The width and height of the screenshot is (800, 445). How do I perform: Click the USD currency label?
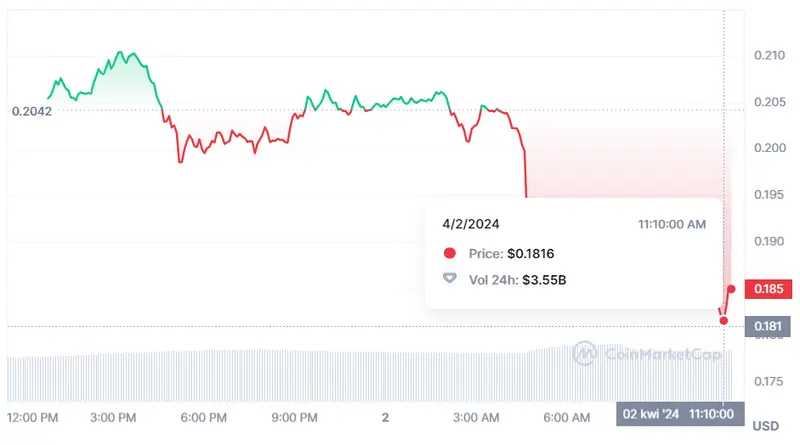pos(765,425)
